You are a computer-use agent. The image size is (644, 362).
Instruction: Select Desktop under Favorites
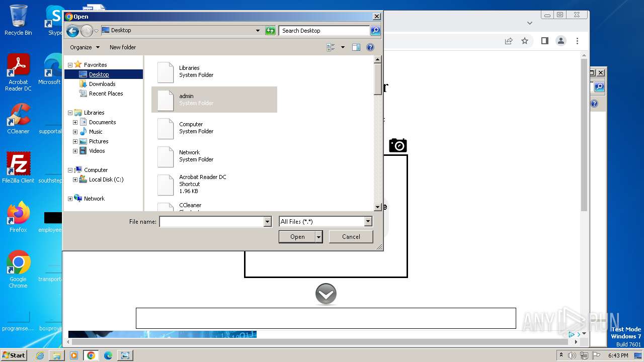99,74
